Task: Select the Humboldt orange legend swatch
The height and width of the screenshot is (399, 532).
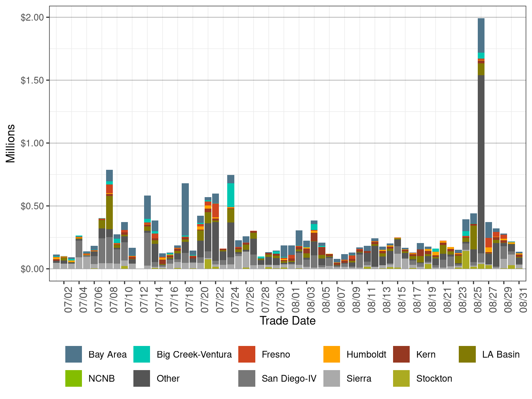Action: (332, 354)
